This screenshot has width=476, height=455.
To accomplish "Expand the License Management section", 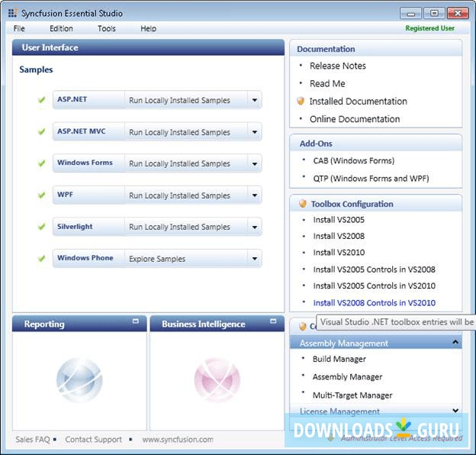I will point(455,411).
